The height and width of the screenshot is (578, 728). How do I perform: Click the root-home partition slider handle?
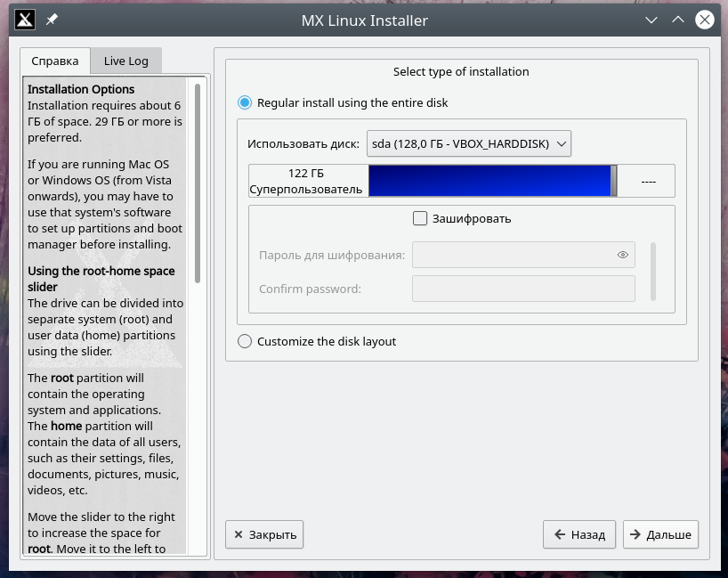[x=614, y=181]
